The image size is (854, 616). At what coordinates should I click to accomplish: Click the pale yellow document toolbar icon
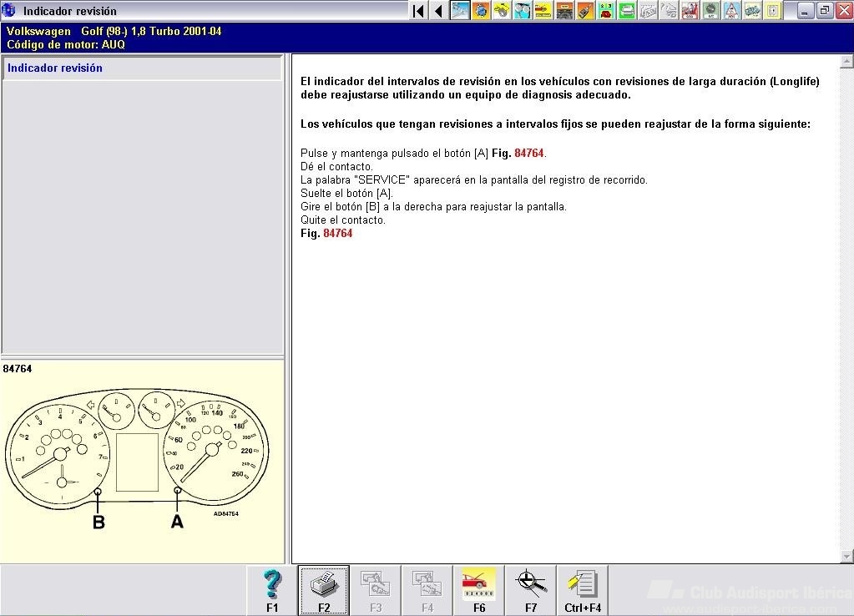773,11
